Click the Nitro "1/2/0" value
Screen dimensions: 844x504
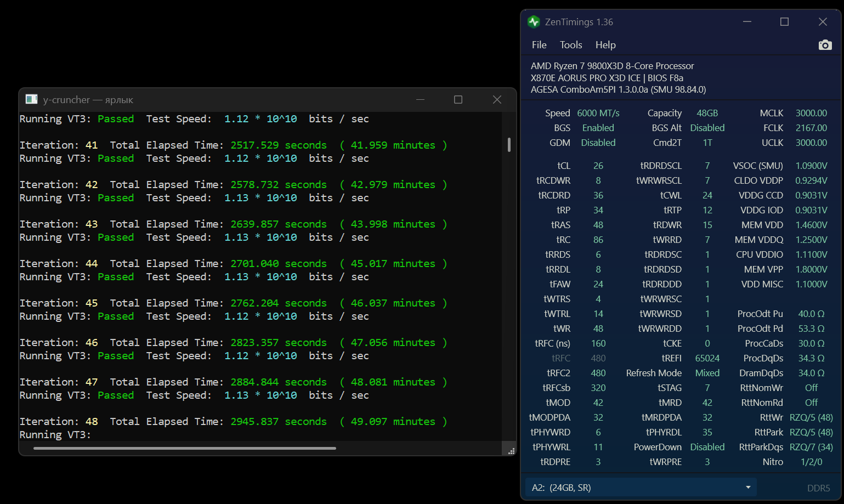(x=811, y=462)
